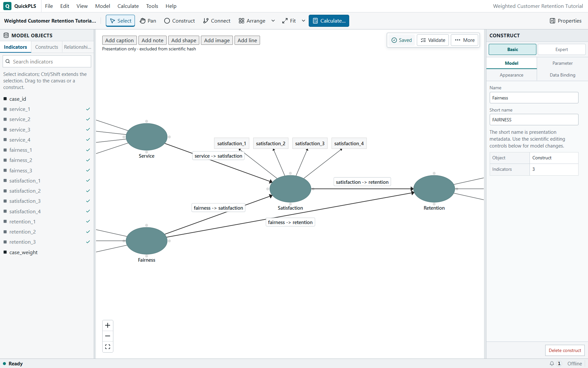Open the Arrange dropdown arrow

[273, 21]
